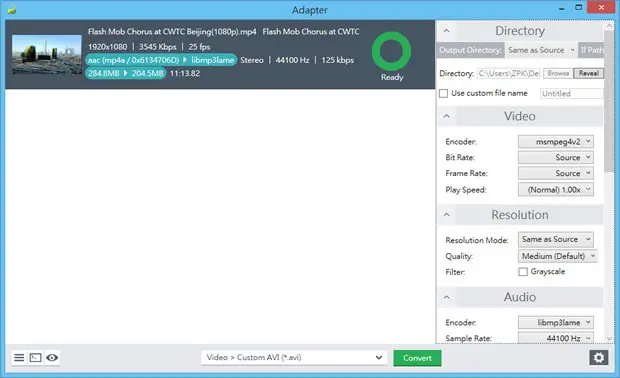Open the video Encoder msmpeg4v2 dropdown
The image size is (620, 378).
556,142
